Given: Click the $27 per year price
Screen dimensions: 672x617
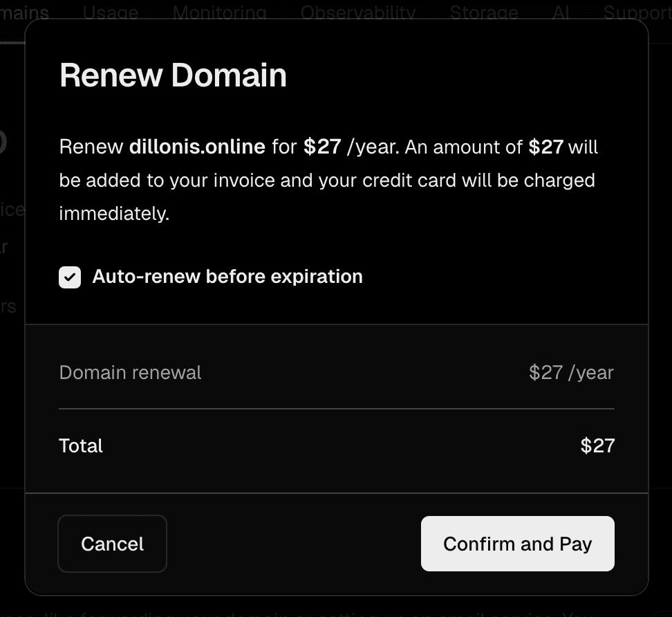Looking at the screenshot, I should click(x=571, y=372).
